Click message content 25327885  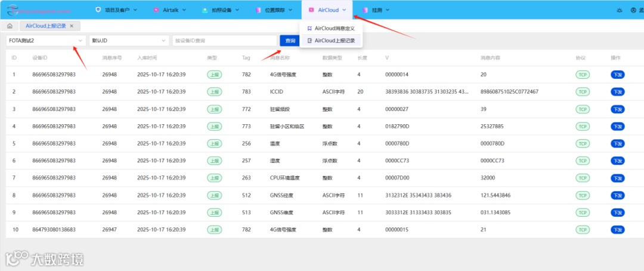pyautogui.click(x=492, y=126)
